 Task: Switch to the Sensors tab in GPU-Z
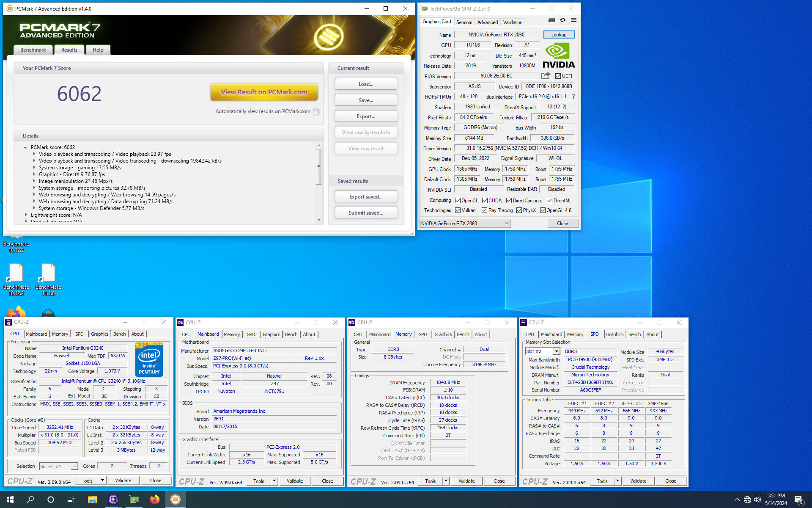(x=464, y=22)
